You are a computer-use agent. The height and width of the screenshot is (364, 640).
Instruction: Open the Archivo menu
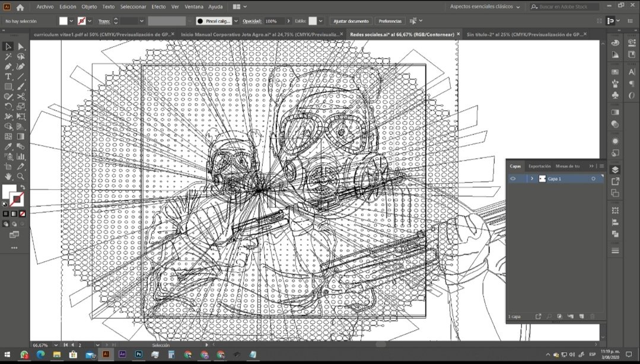45,7
